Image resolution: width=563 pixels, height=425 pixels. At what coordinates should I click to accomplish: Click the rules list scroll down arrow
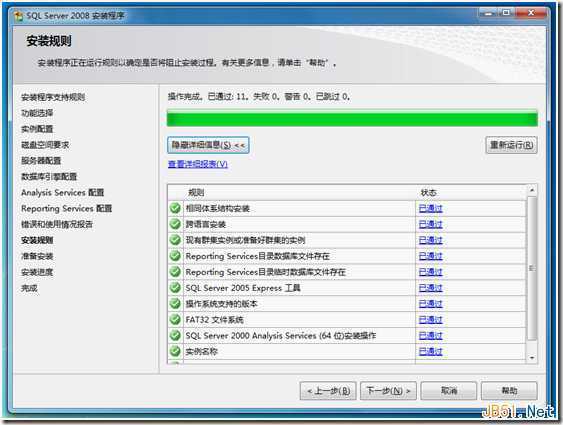pos(532,358)
